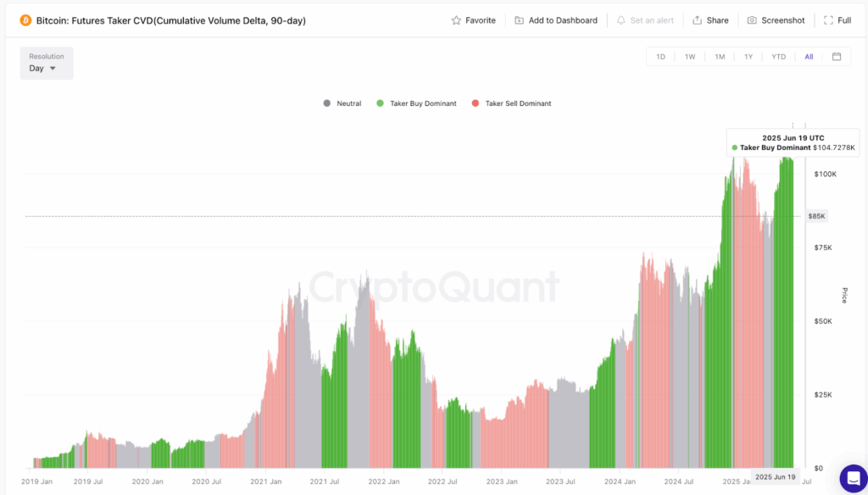This screenshot has width=868, height=495.
Task: Select the 1Y range button
Action: [748, 57]
